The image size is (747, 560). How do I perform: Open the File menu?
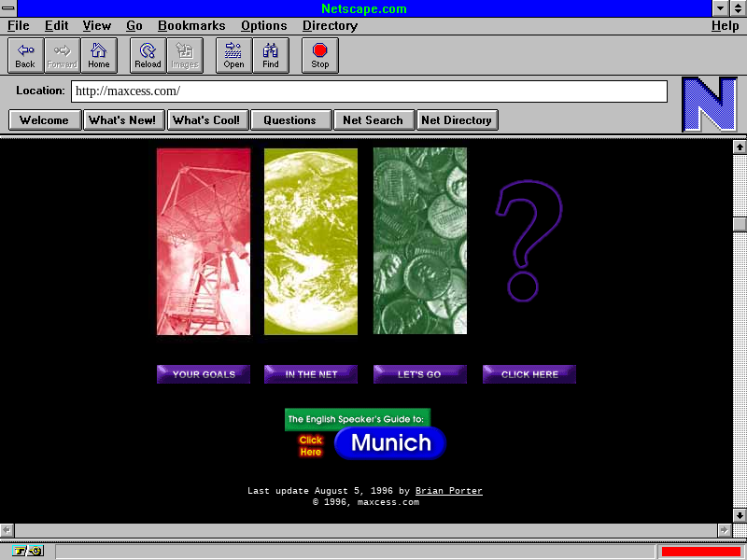(19, 26)
